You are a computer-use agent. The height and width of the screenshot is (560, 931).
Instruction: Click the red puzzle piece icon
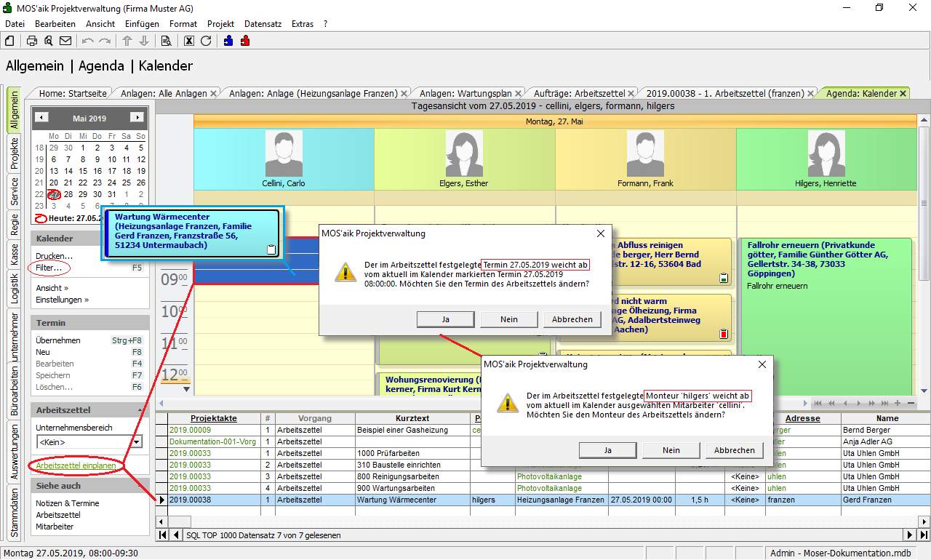[245, 41]
